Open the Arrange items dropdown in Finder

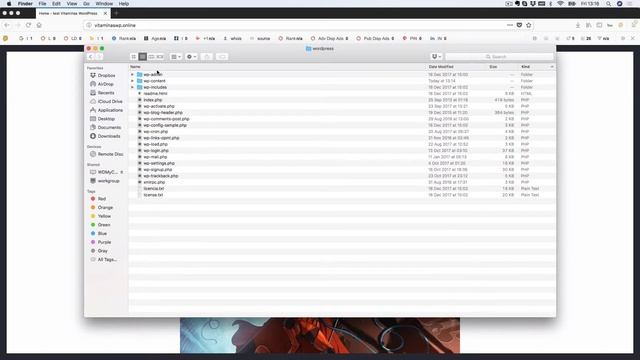coord(176,57)
